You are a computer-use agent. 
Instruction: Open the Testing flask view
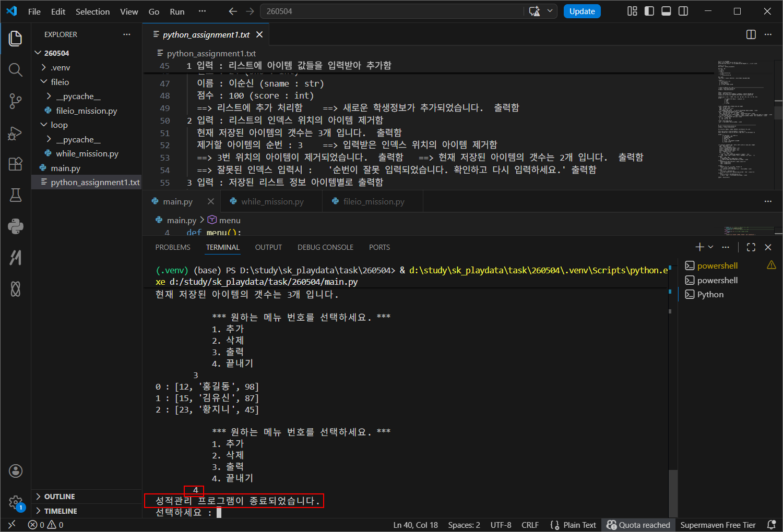[x=16, y=195]
